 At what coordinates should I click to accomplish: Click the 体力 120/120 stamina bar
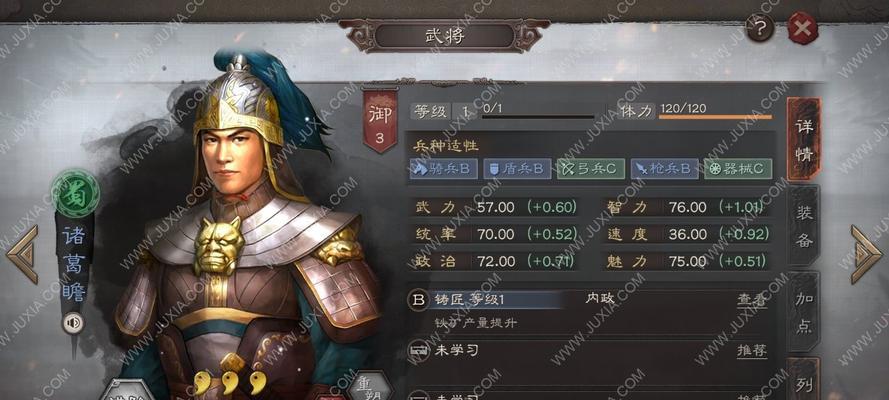click(x=715, y=117)
